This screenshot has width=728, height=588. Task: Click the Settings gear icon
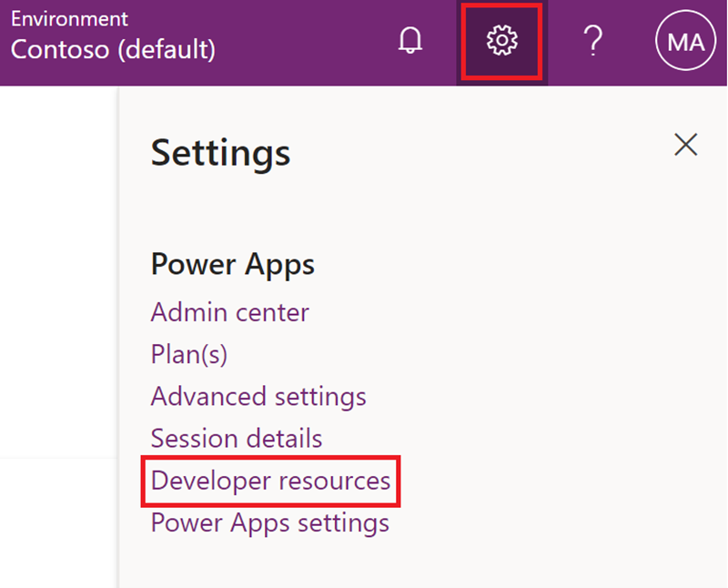[x=502, y=41]
